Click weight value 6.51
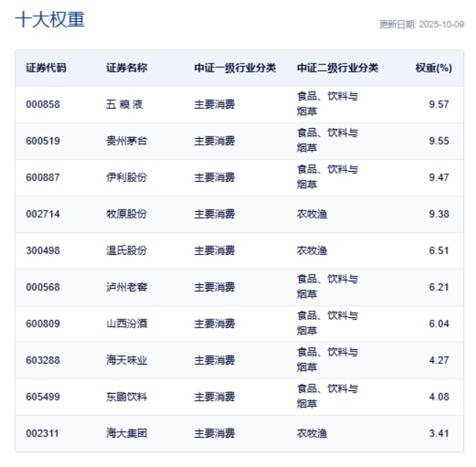 (439, 251)
